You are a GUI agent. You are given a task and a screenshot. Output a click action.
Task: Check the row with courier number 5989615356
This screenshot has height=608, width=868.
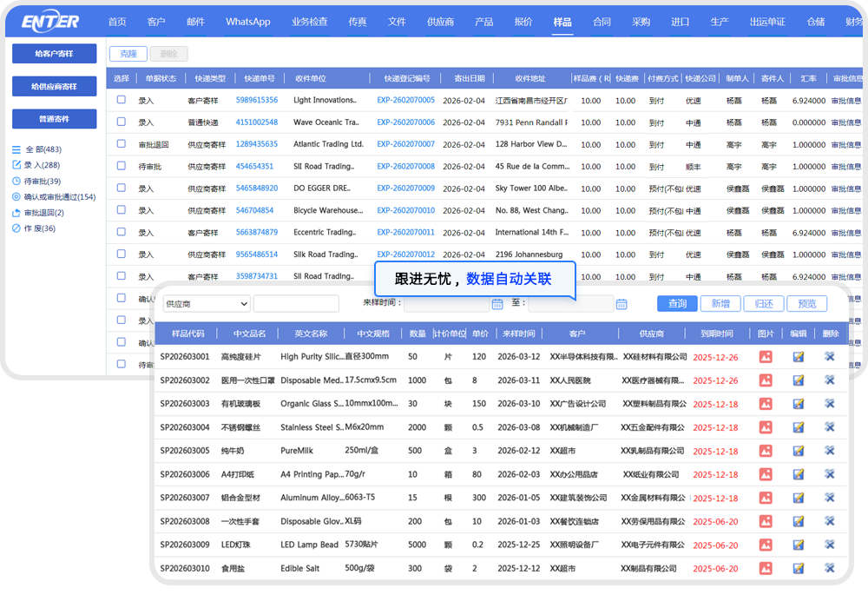122,100
